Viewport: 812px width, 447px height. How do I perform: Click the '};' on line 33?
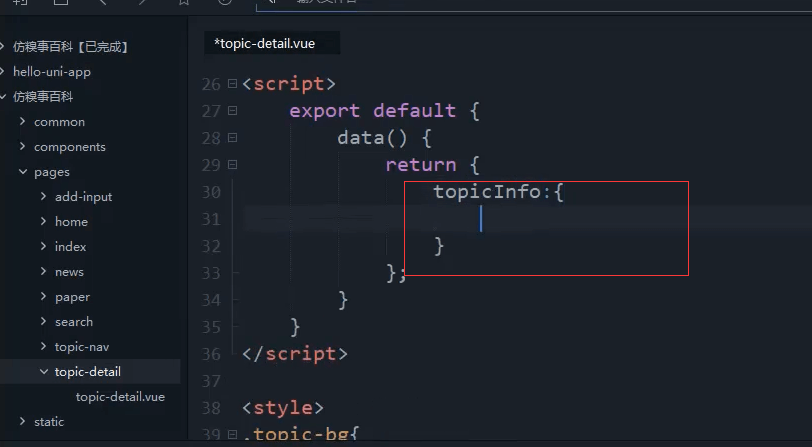point(396,273)
